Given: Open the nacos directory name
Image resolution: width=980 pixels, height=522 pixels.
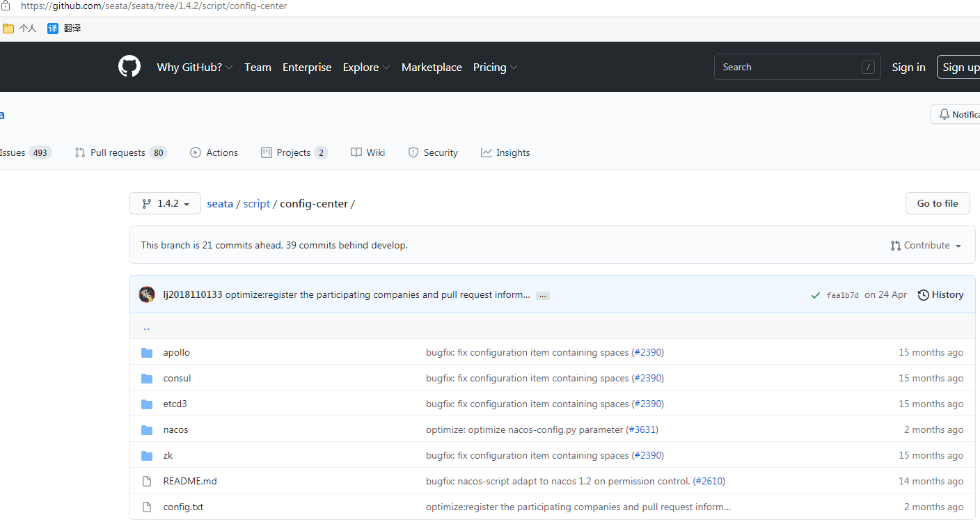Looking at the screenshot, I should coord(175,430).
